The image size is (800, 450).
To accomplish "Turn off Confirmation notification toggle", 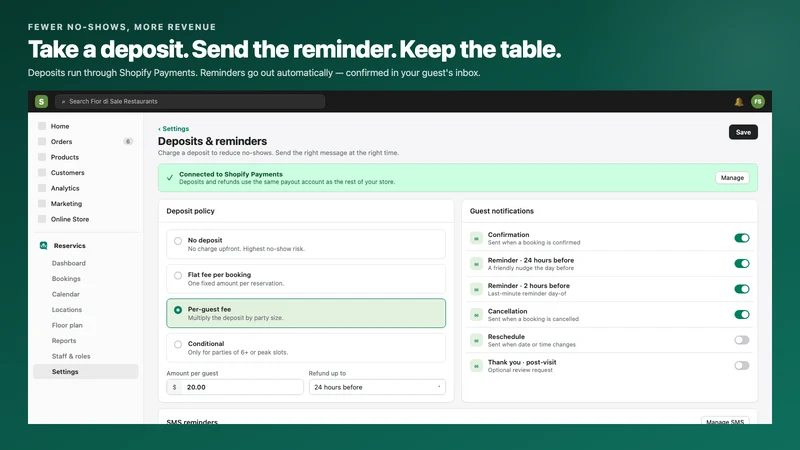I will coord(741,238).
